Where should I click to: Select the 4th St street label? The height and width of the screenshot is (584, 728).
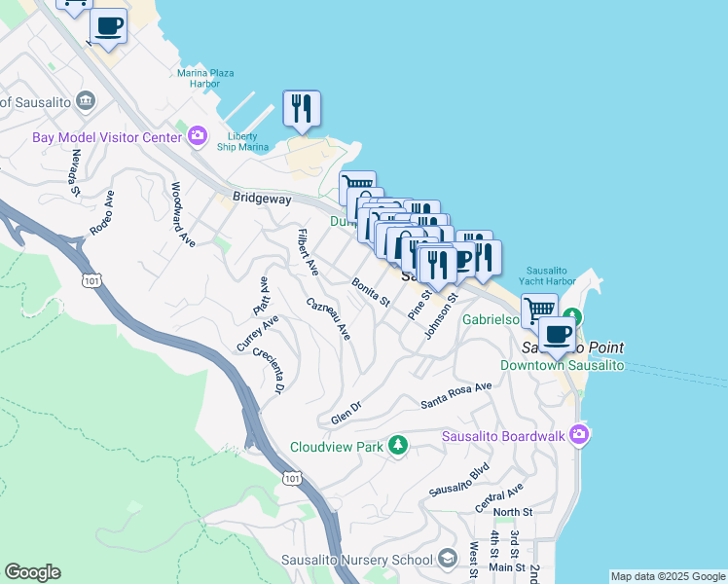click(494, 544)
